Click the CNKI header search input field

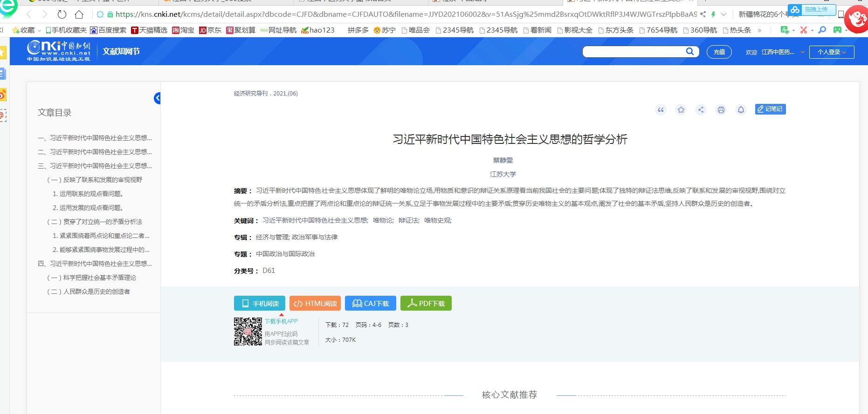(634, 52)
